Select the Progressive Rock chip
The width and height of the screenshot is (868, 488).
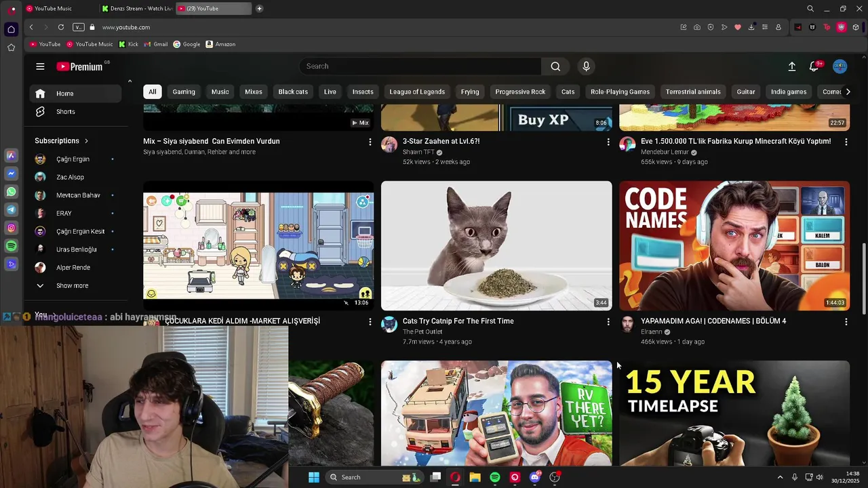coord(520,91)
